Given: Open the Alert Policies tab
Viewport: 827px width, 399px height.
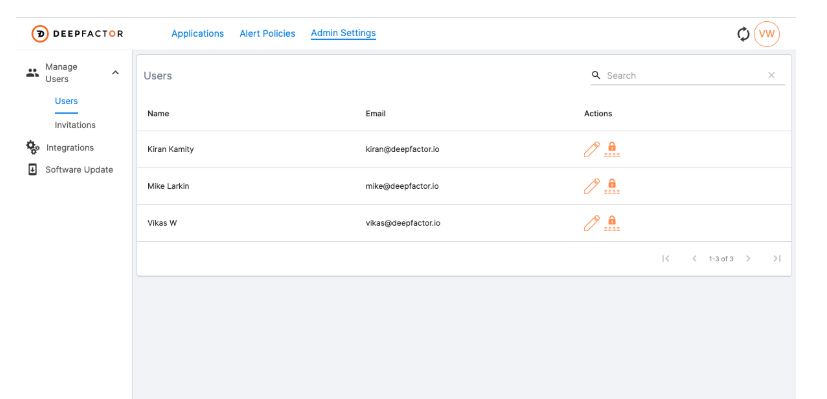Looking at the screenshot, I should [x=267, y=34].
